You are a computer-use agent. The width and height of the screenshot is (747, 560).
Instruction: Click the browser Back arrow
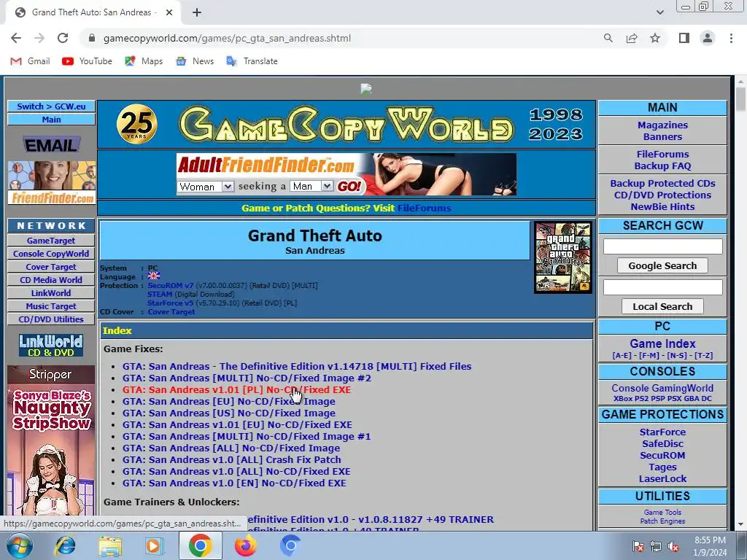16,38
